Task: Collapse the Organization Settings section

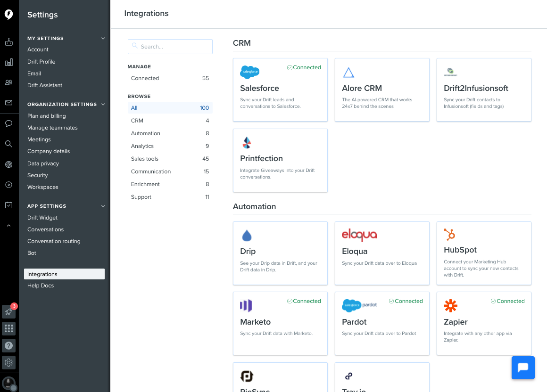Action: pyautogui.click(x=103, y=105)
